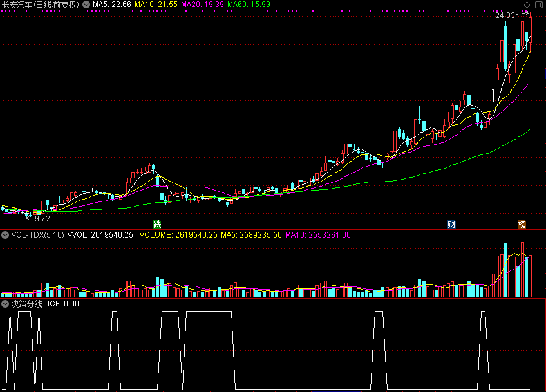
Task: Open the VOL-TDX indicator dropdown arrow
Action: [x=5, y=235]
